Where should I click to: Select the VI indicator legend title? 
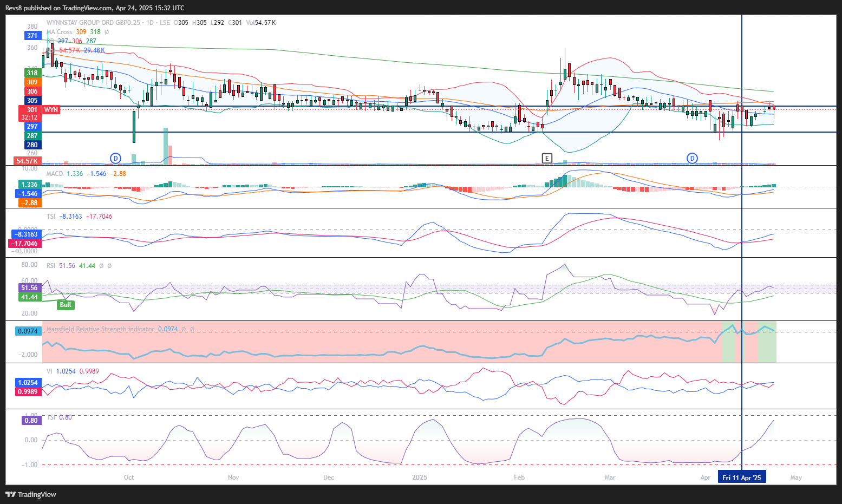(x=49, y=371)
